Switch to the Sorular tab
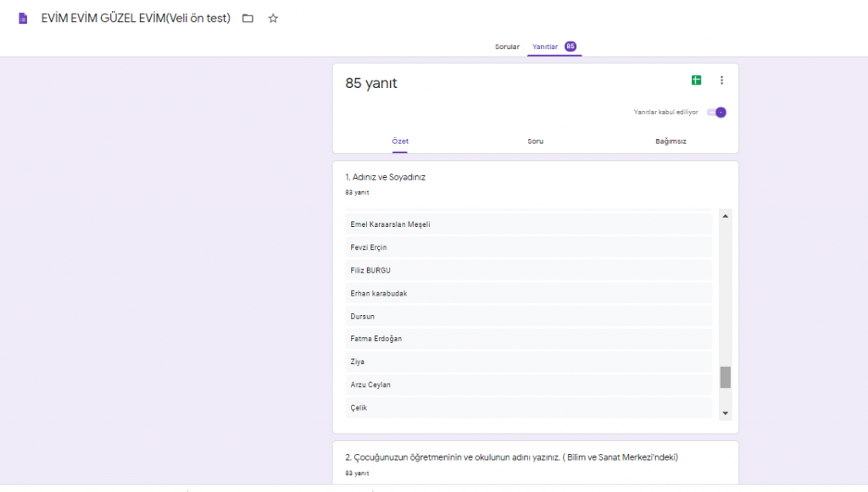This screenshot has width=868, height=492. [507, 47]
